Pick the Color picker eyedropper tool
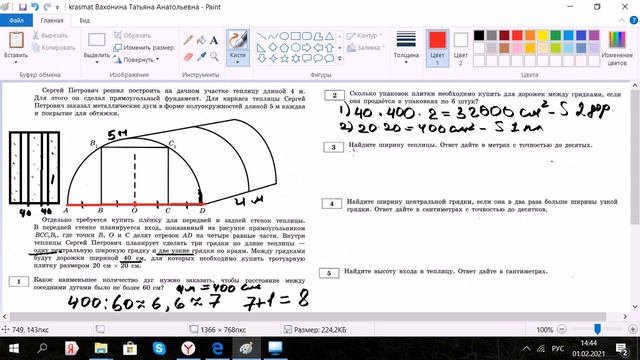This screenshot has width=640, height=360. pyautogui.click(x=201, y=57)
